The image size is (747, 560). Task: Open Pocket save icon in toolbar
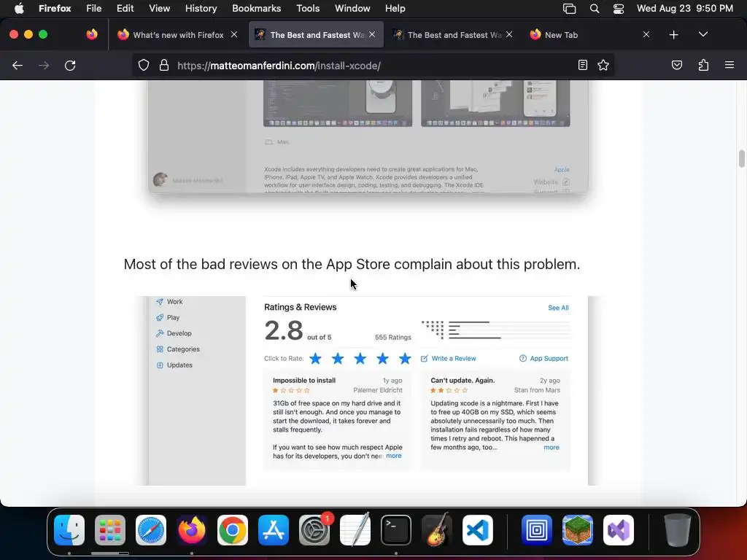pos(676,65)
